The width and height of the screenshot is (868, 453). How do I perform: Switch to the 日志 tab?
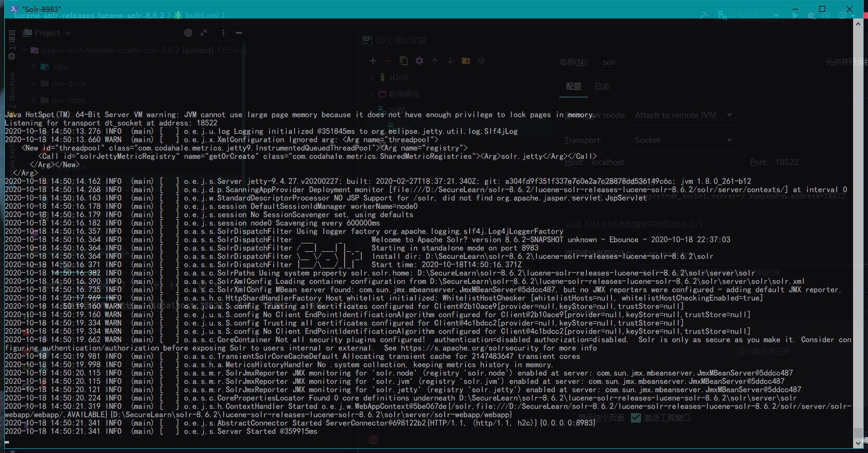602,86
